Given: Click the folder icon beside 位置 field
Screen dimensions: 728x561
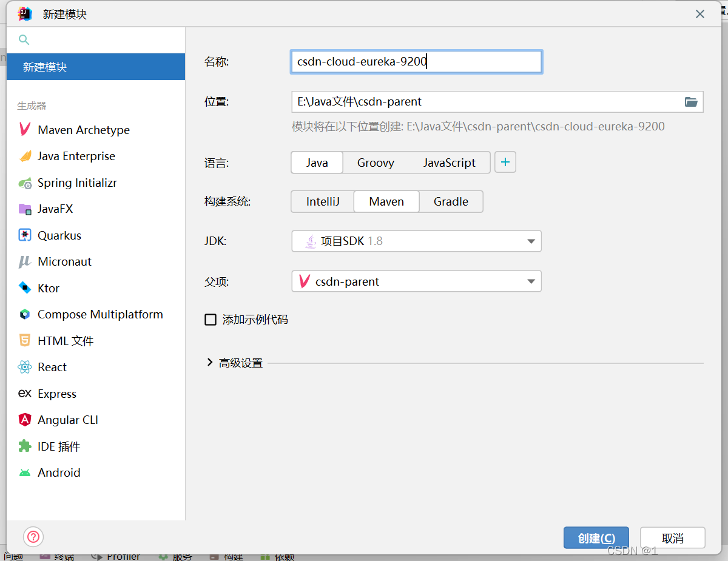Looking at the screenshot, I should (691, 102).
